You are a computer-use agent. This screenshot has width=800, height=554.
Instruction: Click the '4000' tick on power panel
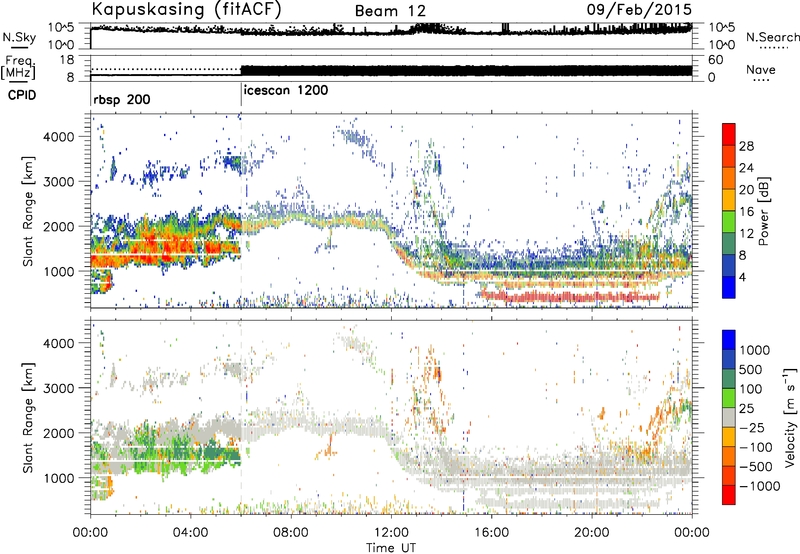(x=61, y=137)
